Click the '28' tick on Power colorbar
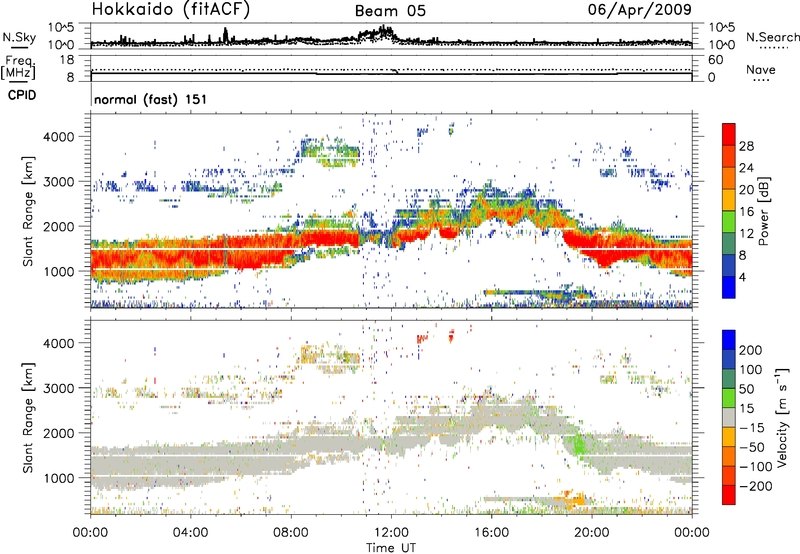Viewport: 800px width, 554px height. (x=746, y=146)
